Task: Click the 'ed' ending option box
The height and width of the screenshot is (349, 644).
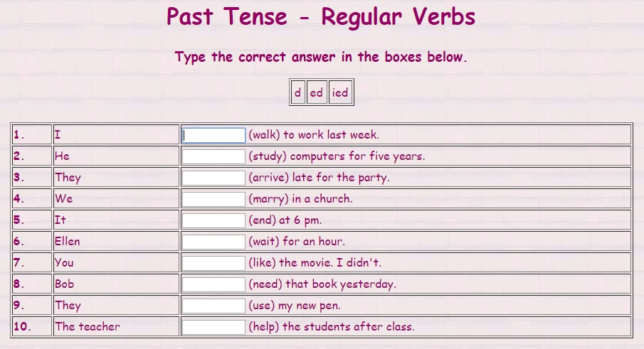Action: tap(317, 92)
